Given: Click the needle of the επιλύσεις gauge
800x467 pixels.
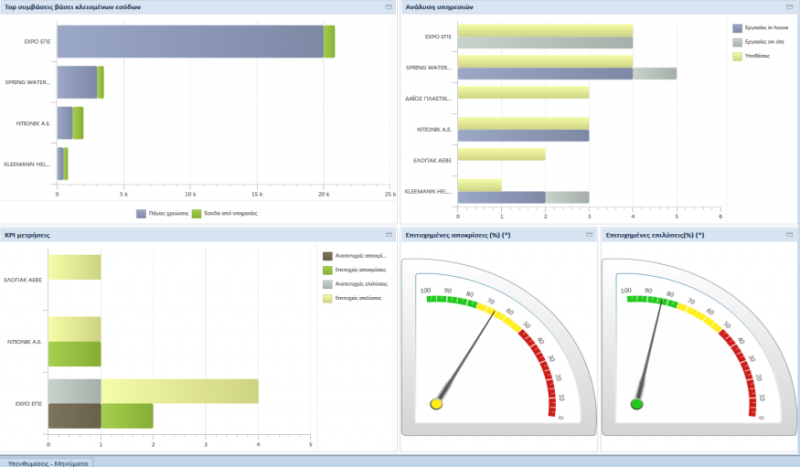Looking at the screenshot, I should tap(649, 352).
